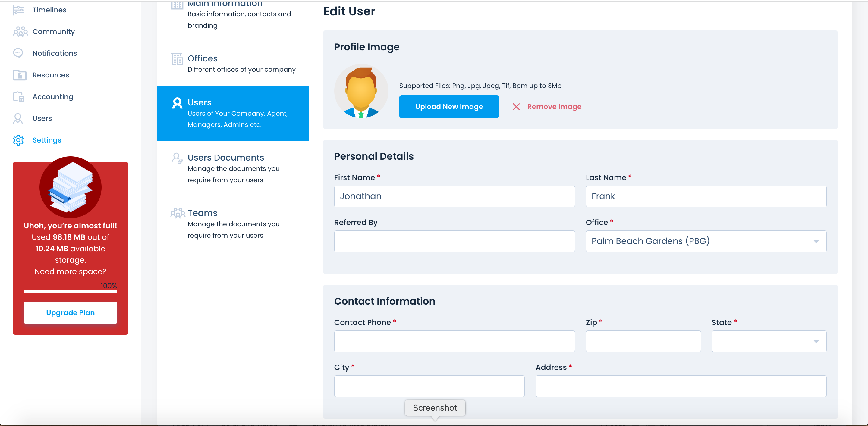Viewport: 868px width, 426px height.
Task: Click the Accounting calculator icon
Action: tap(18, 97)
